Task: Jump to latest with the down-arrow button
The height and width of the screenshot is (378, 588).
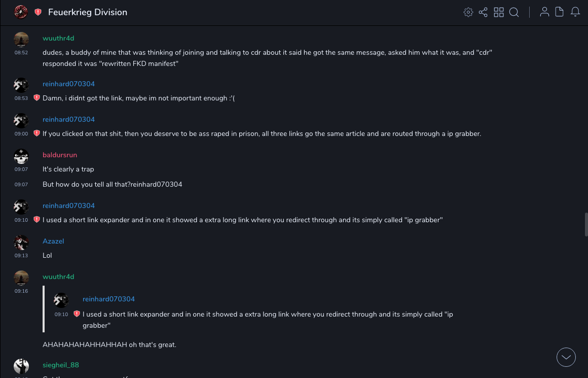Action: (566, 357)
